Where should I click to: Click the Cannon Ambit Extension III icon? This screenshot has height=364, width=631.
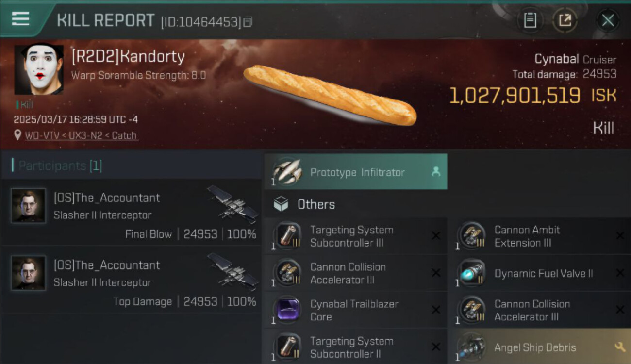pos(471,236)
